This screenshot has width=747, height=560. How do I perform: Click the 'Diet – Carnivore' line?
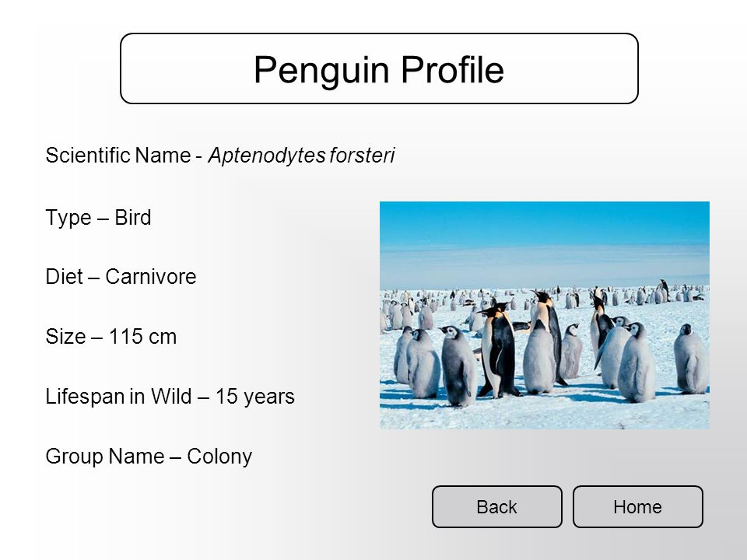121,277
